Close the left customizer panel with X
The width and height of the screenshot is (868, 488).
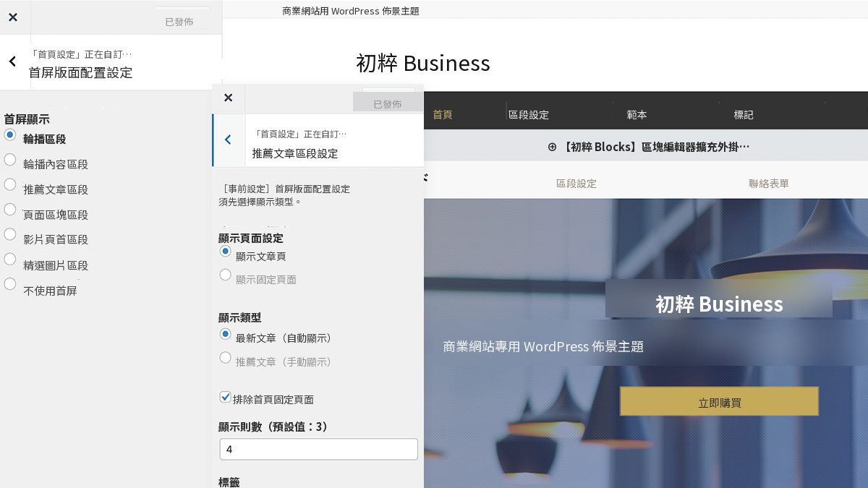point(13,17)
